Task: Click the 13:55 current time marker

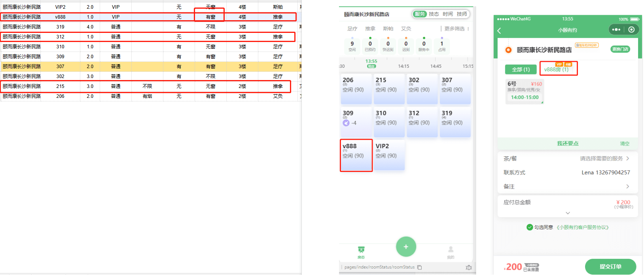Action: click(371, 63)
